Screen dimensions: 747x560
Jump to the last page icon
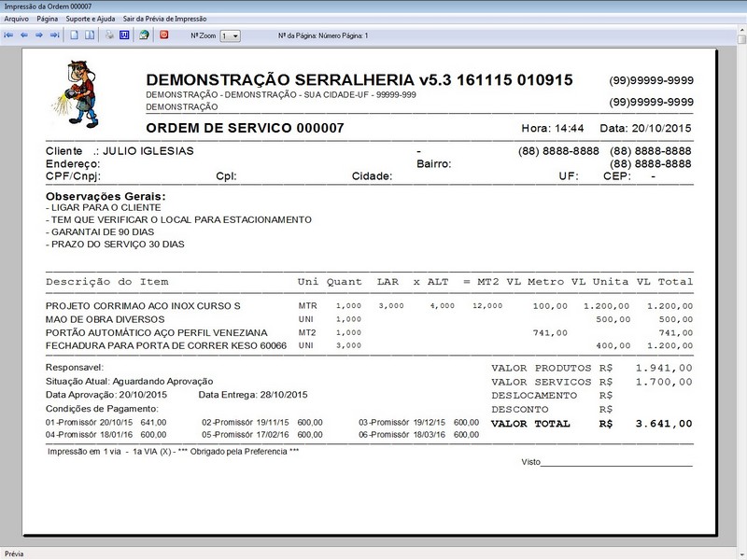click(x=53, y=35)
